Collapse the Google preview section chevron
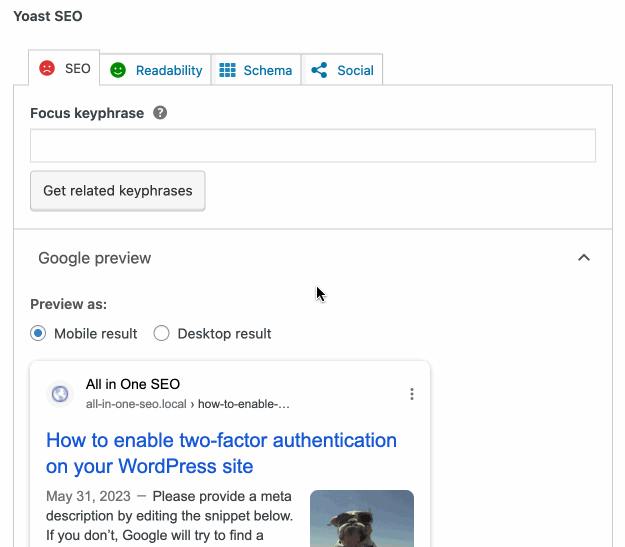The height and width of the screenshot is (547, 625). click(584, 258)
